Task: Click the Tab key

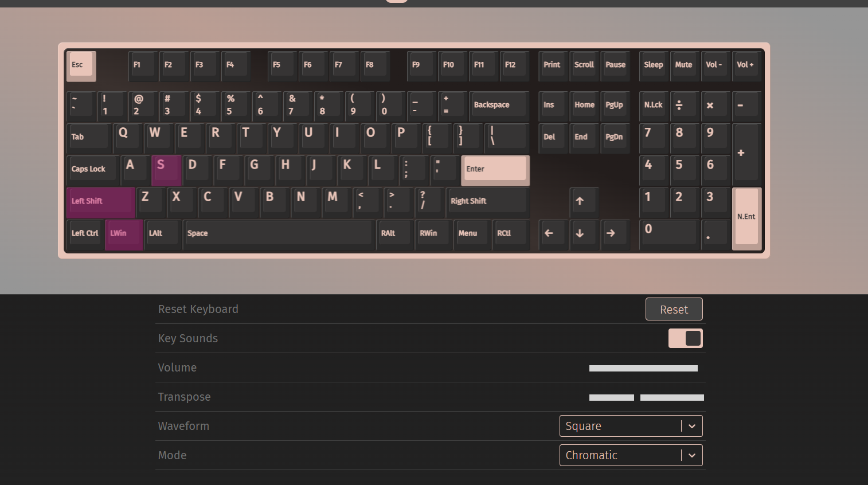Action: pyautogui.click(x=89, y=138)
